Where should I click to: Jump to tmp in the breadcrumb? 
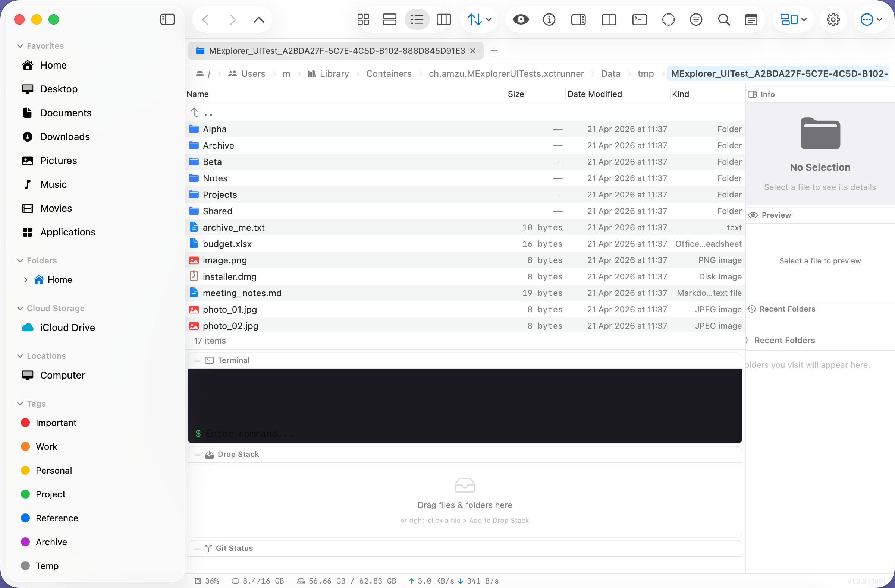click(x=646, y=74)
